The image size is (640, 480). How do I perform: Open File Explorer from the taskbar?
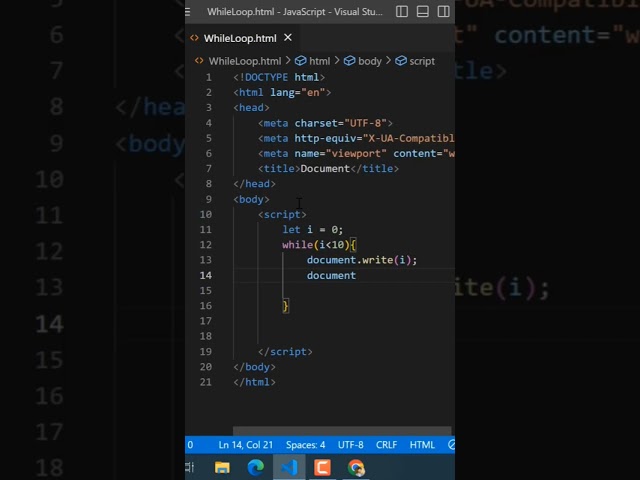coord(222,467)
